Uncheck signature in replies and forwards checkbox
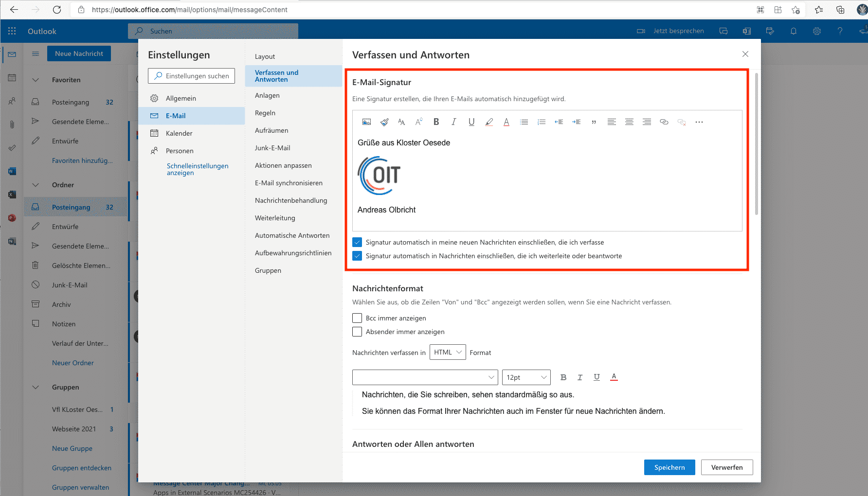This screenshot has height=496, width=868. click(x=357, y=256)
